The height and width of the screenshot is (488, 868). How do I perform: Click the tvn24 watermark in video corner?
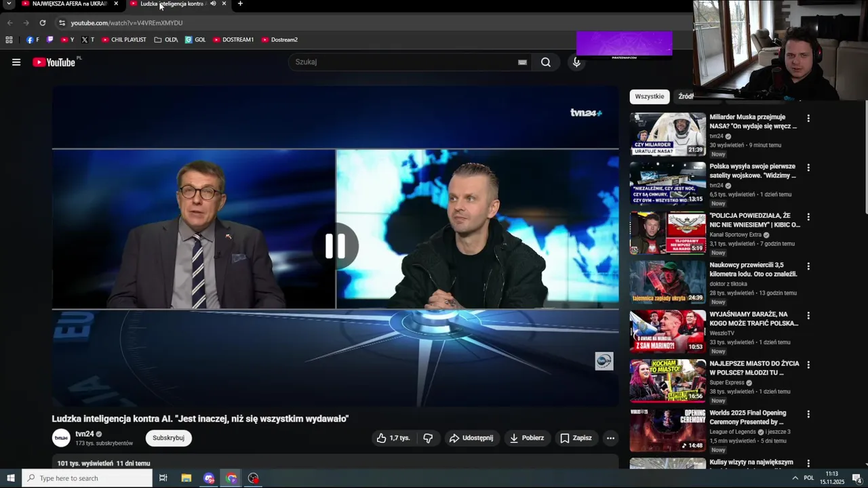[604, 361]
